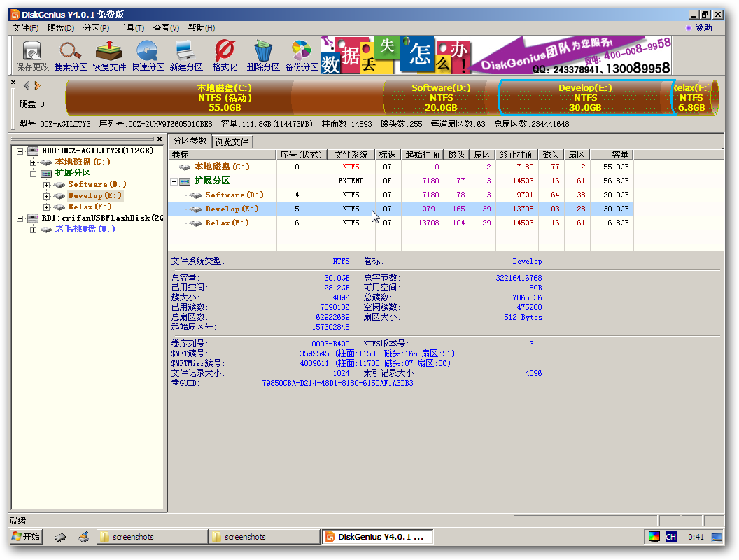This screenshot has height=560, width=739.
Task: Click the DiskGenius advertisement banner
Action: point(496,55)
